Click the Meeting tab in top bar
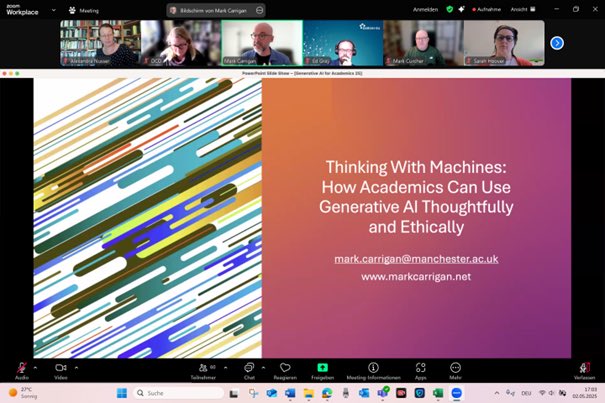The width and height of the screenshot is (605, 403). (x=84, y=11)
